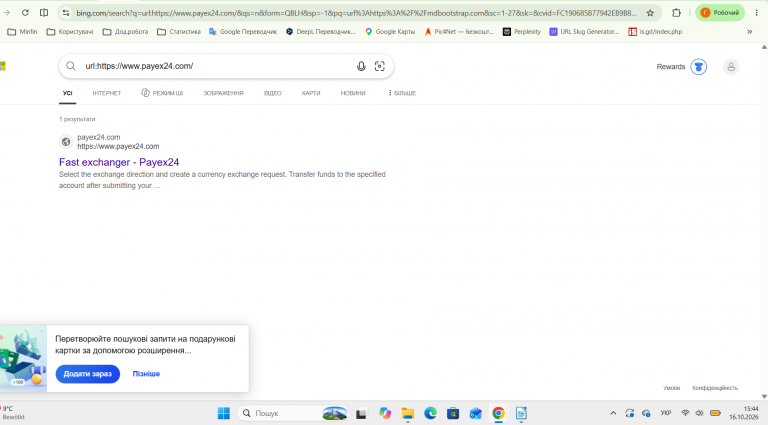The image size is (768, 425).
Task: Click the taskbar Пошук search box
Action: click(x=293, y=413)
